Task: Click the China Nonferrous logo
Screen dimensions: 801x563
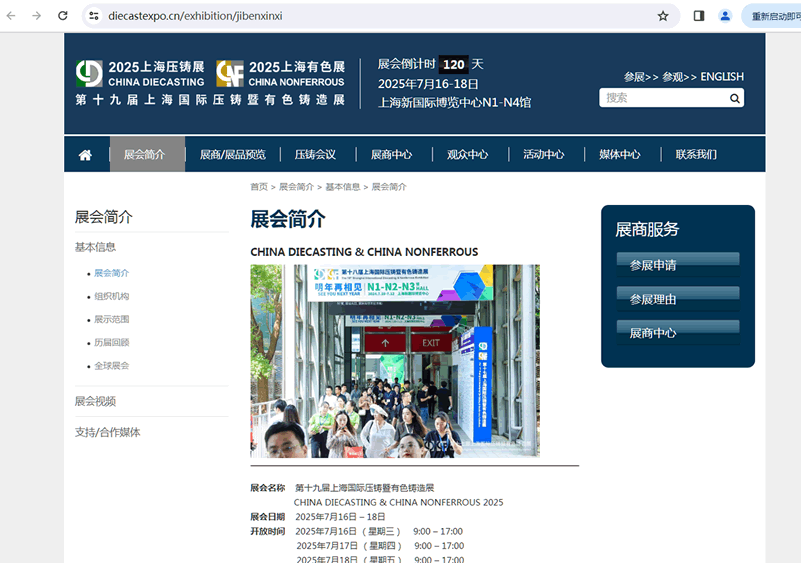Action: [x=280, y=74]
